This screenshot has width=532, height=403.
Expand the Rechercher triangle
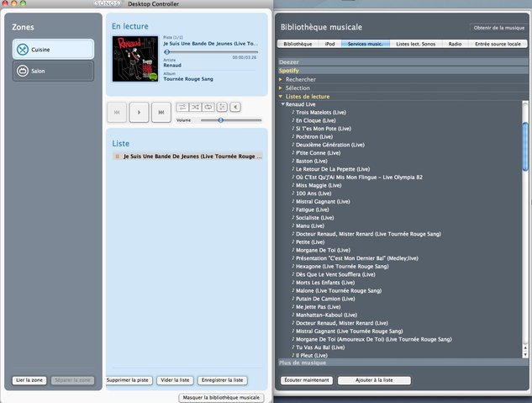281,79
